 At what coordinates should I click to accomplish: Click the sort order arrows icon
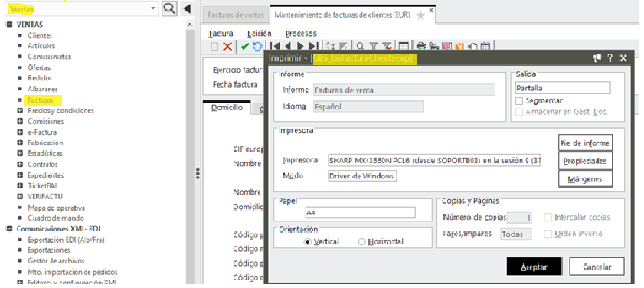pyautogui.click(x=331, y=46)
